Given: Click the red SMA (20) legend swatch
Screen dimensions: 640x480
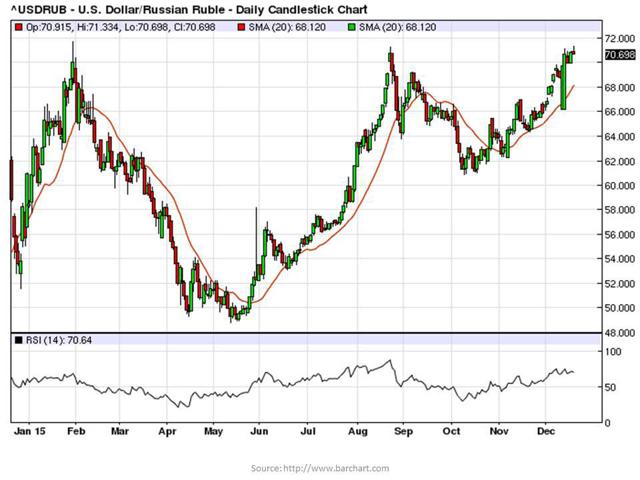Looking at the screenshot, I should (x=242, y=27).
